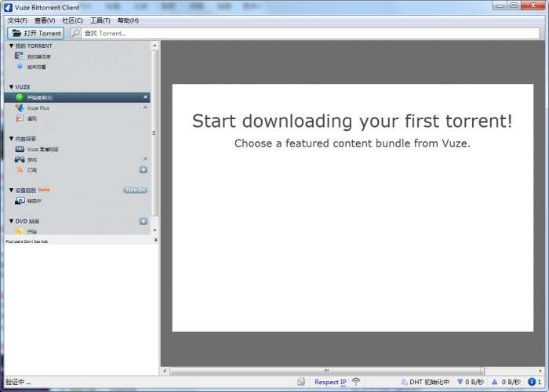Collapse the content discovery sidebar section
549x392 pixels.
point(11,139)
